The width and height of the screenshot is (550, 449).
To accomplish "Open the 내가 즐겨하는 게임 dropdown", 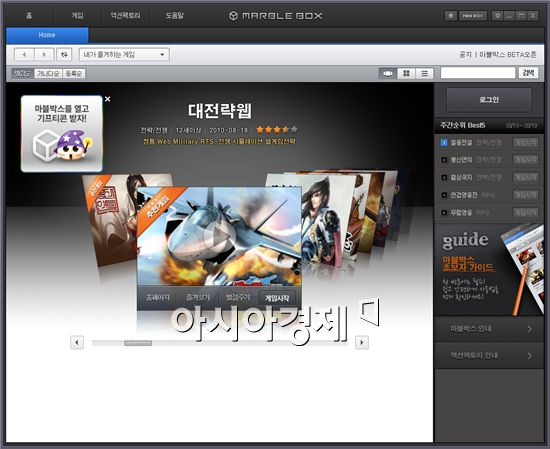I will click(124, 54).
